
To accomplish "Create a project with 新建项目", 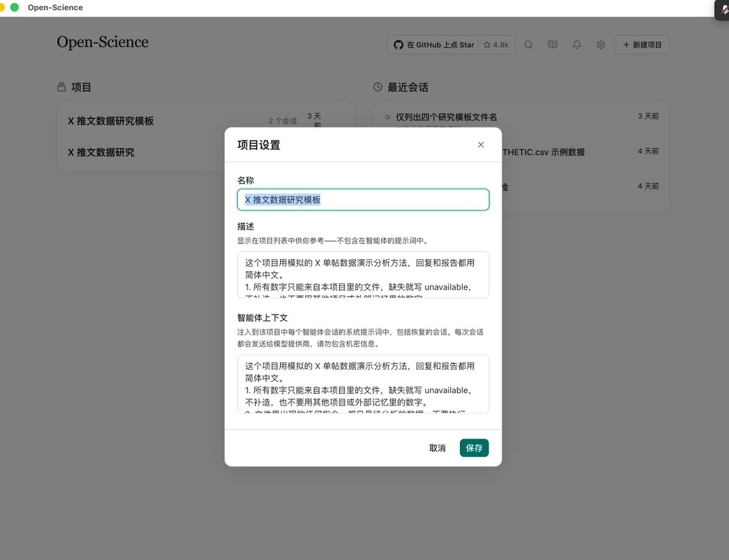I will point(642,45).
